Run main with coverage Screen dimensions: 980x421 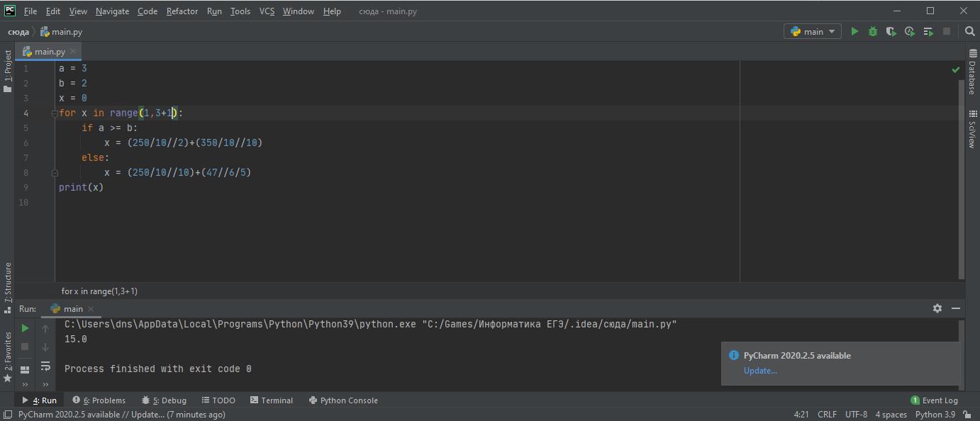tap(891, 31)
